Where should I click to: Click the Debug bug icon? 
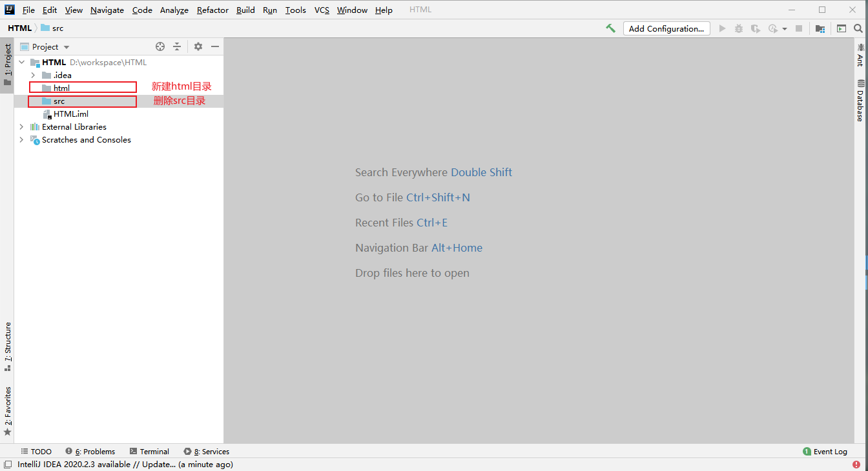739,28
